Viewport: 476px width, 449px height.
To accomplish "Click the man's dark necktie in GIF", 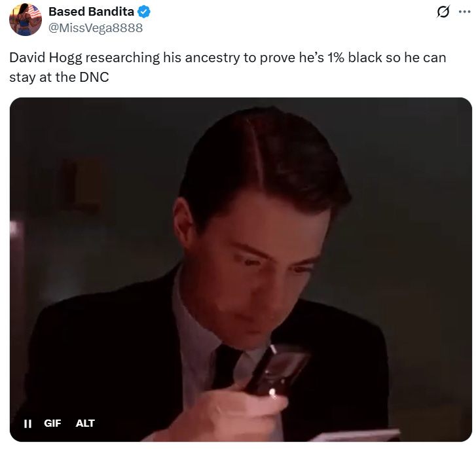I will point(225,368).
